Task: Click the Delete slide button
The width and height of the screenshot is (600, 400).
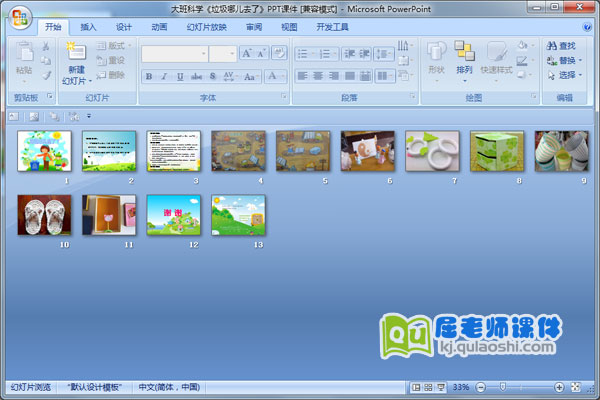Action: 111,75
